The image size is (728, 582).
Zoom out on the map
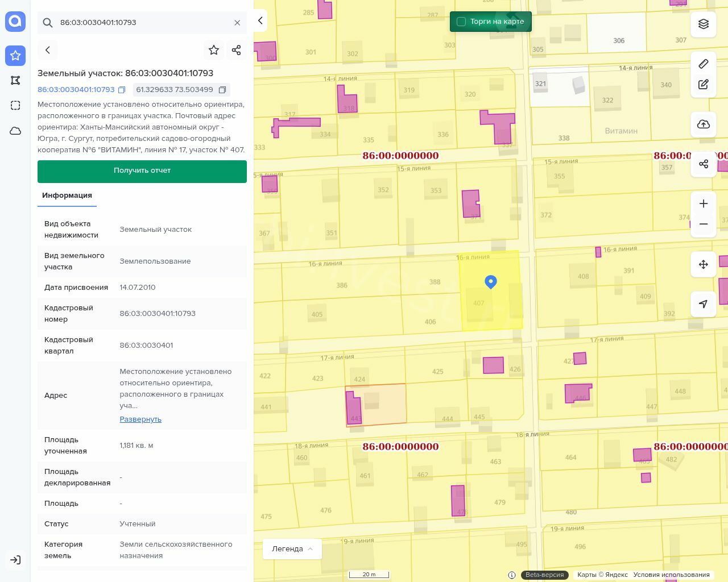click(704, 224)
